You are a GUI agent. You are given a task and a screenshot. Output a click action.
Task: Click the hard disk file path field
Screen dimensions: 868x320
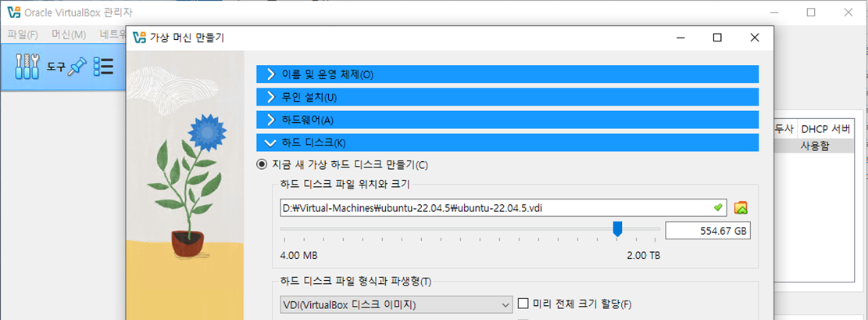click(503, 208)
